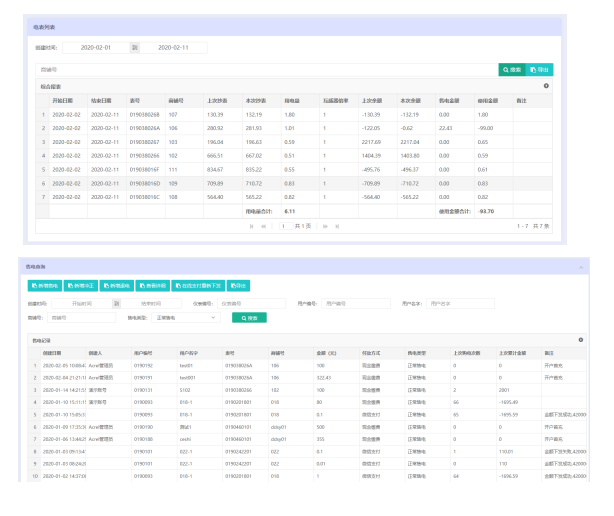Viewport: 614px width, 516px height.
Task: Click the bottom panel start time field
Action: tap(82, 304)
